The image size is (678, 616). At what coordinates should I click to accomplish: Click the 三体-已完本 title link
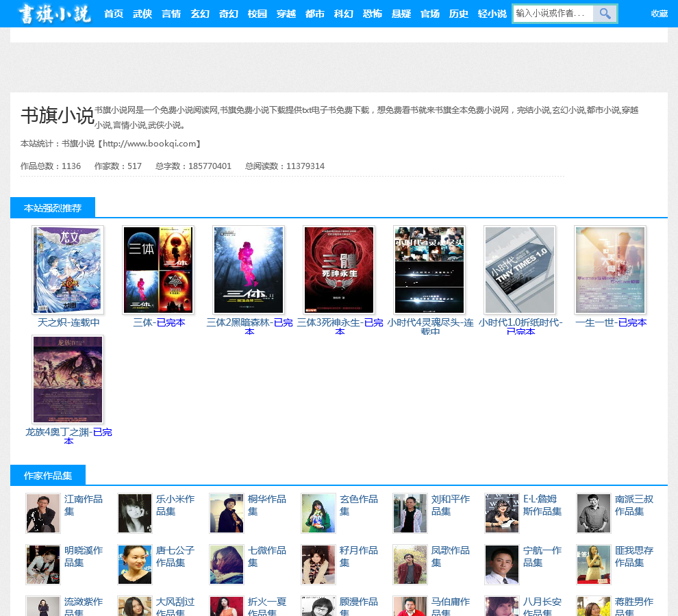click(159, 322)
